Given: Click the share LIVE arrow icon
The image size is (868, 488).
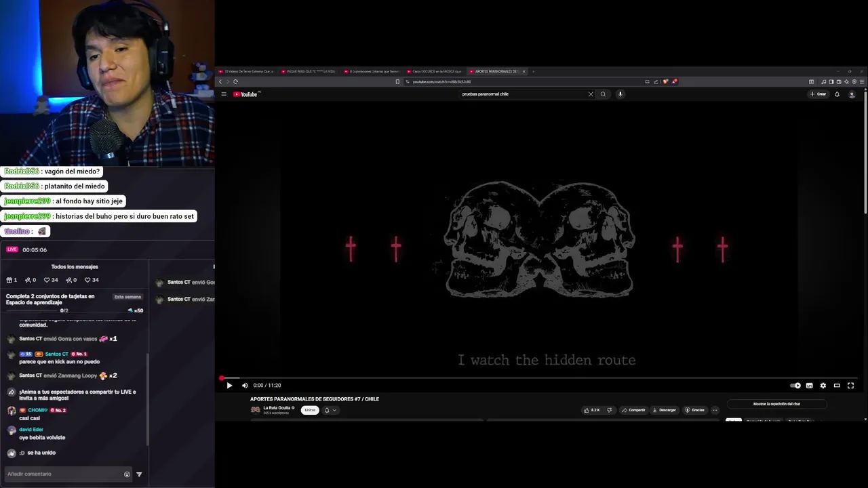Looking at the screenshot, I should click(12, 392).
